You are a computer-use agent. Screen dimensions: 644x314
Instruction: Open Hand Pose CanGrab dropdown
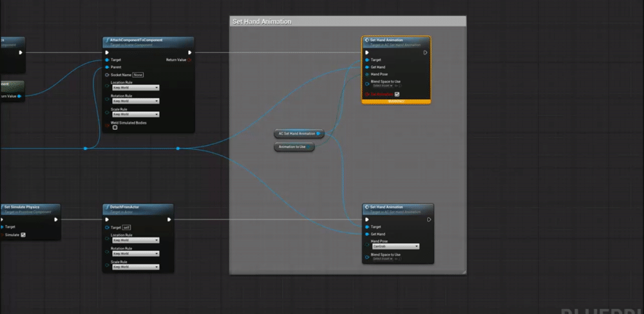[x=395, y=246]
